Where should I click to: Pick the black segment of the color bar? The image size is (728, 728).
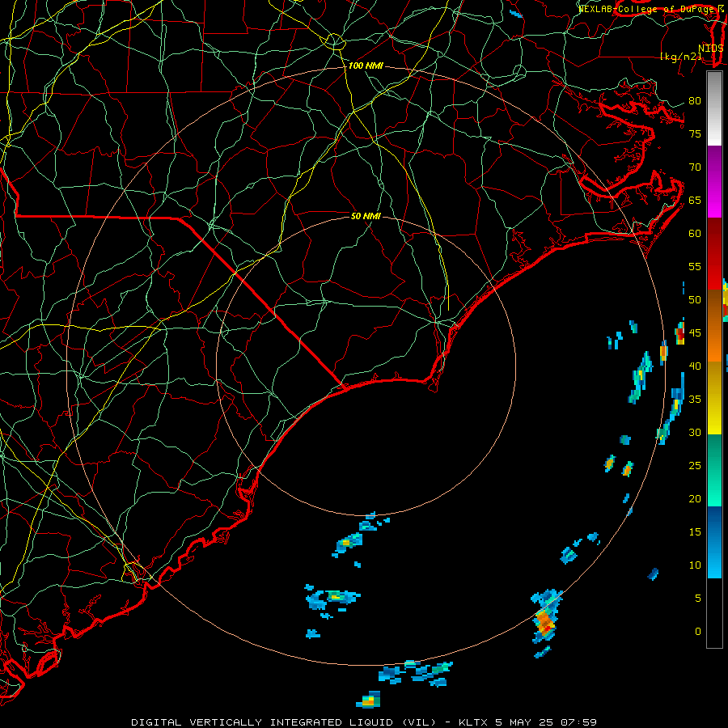pyautogui.click(x=714, y=613)
